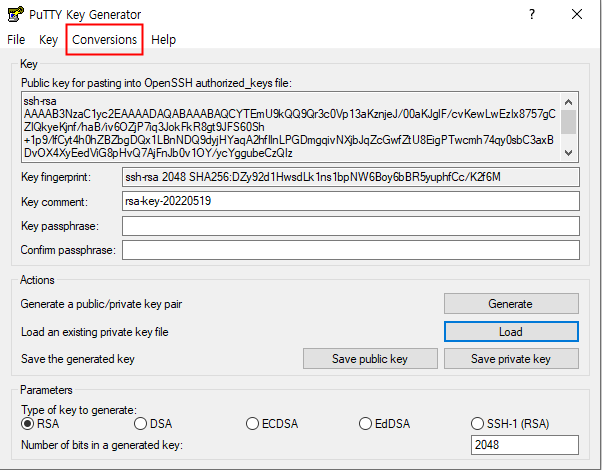Click the PuTTY Key Generator title icon

(16, 14)
